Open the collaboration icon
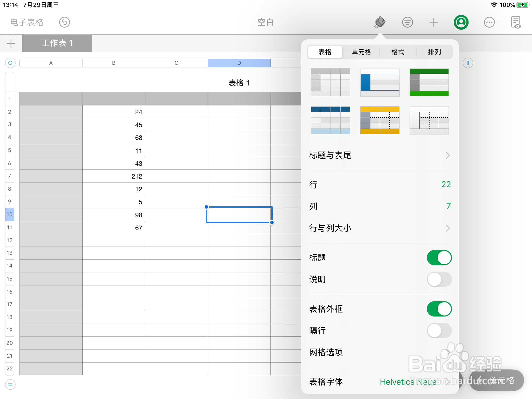532x399 pixels. click(x=461, y=22)
